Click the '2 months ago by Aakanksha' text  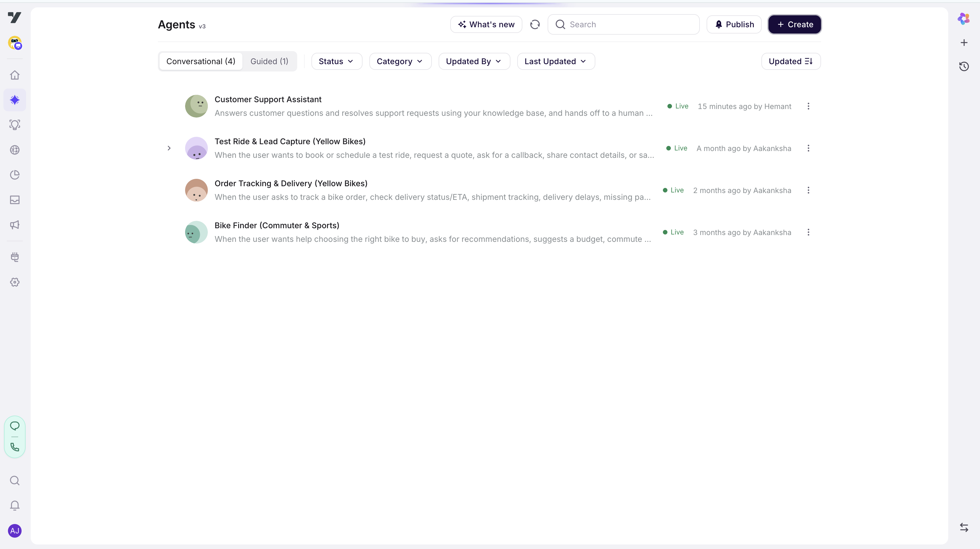pyautogui.click(x=742, y=190)
